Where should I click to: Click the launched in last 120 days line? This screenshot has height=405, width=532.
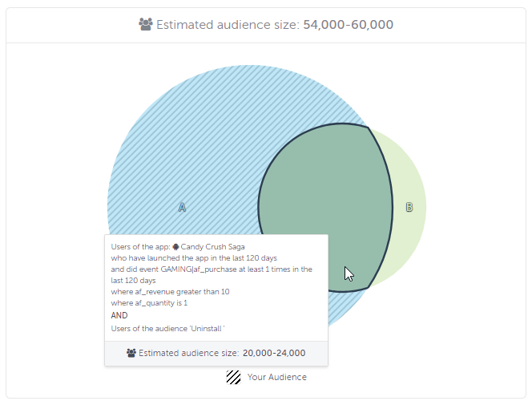(193, 258)
